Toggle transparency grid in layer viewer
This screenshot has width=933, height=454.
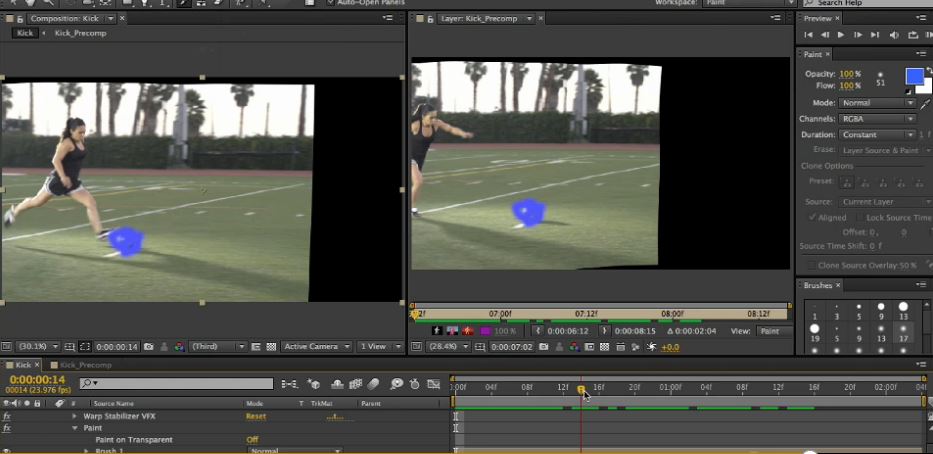[x=605, y=346]
